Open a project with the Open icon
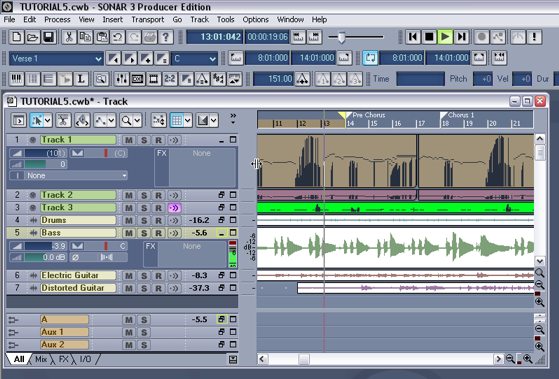This screenshot has width=559, height=379. (32, 37)
